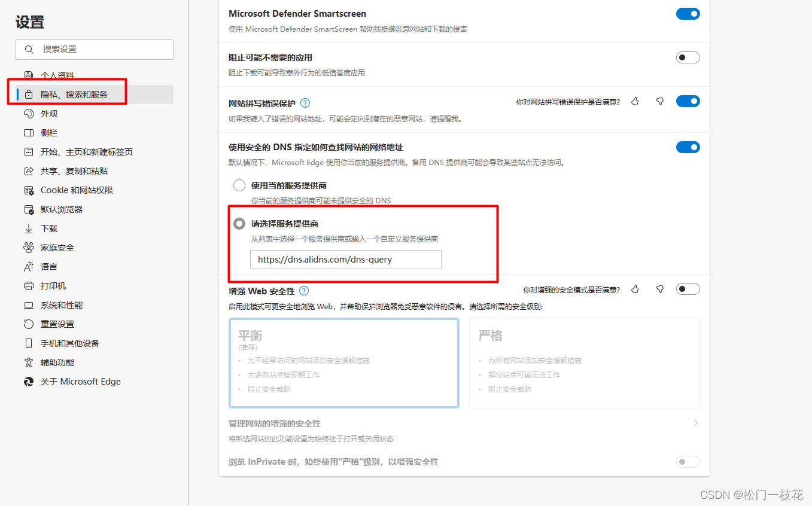812x506 pixels.
Task: Click the download arrow icon beside 下载
Action: pyautogui.click(x=29, y=228)
